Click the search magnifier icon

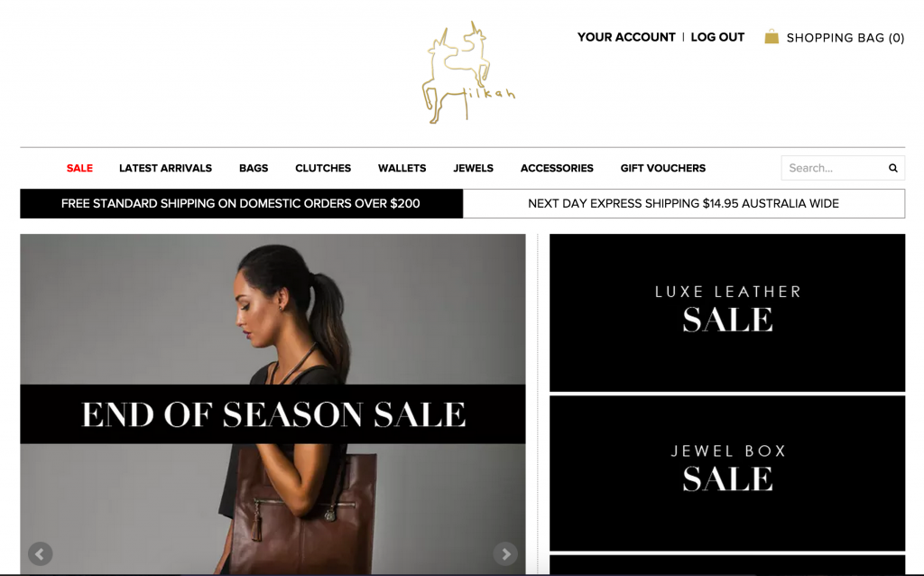892,168
